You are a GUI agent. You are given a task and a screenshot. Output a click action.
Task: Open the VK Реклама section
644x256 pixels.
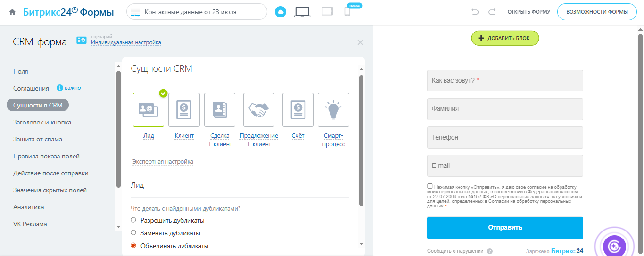click(30, 224)
